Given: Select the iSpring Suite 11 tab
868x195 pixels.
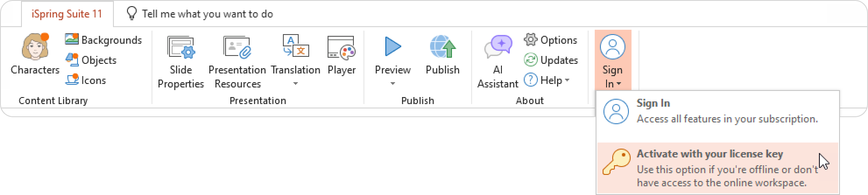Looking at the screenshot, I should coord(67,14).
